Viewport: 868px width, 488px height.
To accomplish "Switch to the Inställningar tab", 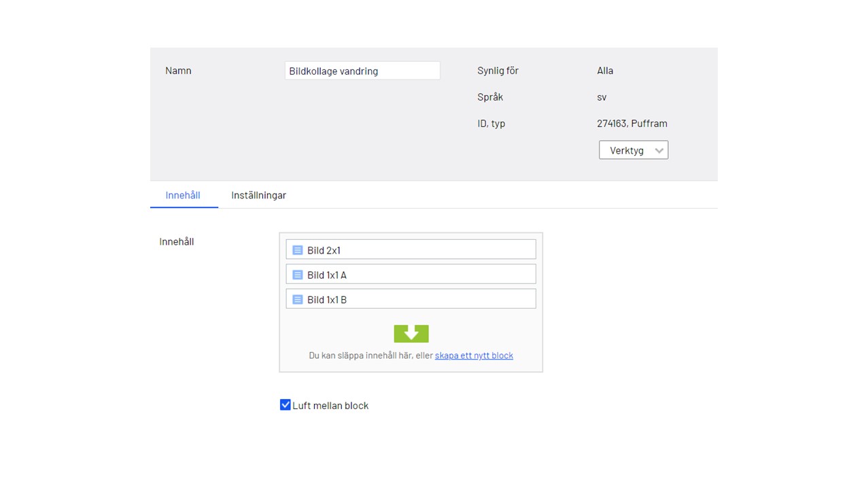I will tap(258, 195).
